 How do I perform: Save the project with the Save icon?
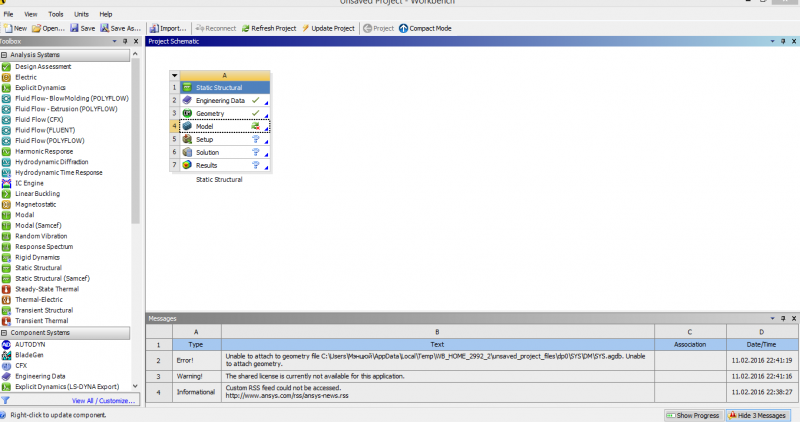[83, 29]
